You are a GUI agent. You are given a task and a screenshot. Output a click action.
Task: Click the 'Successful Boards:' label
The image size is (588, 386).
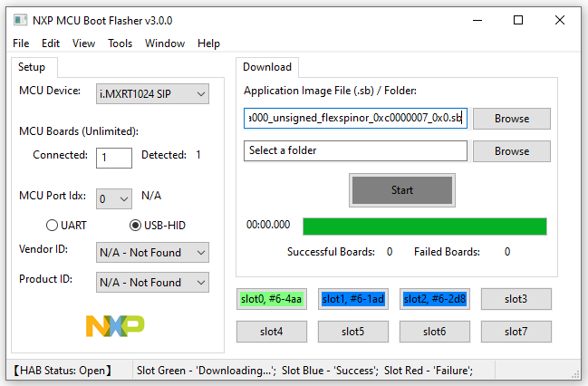click(331, 252)
